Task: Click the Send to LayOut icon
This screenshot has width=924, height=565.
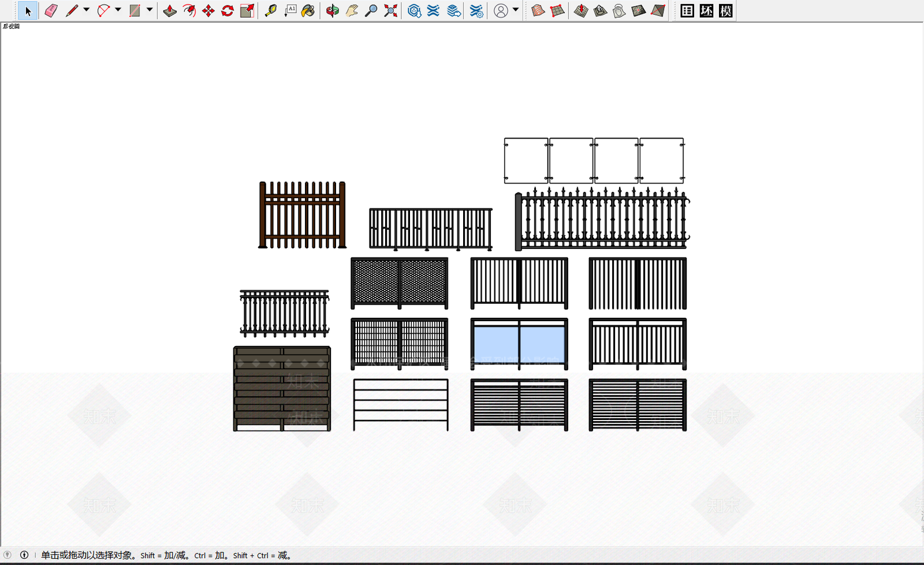Action: tap(454, 10)
